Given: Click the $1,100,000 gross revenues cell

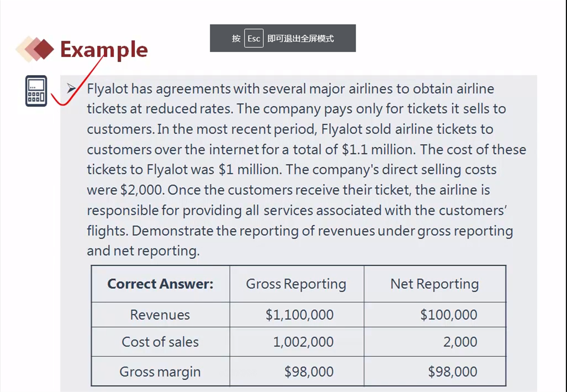Looking at the screenshot, I should [299, 315].
